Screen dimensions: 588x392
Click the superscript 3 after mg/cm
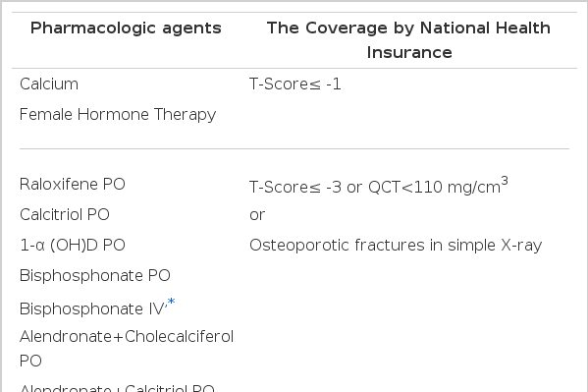pyautogui.click(x=505, y=181)
